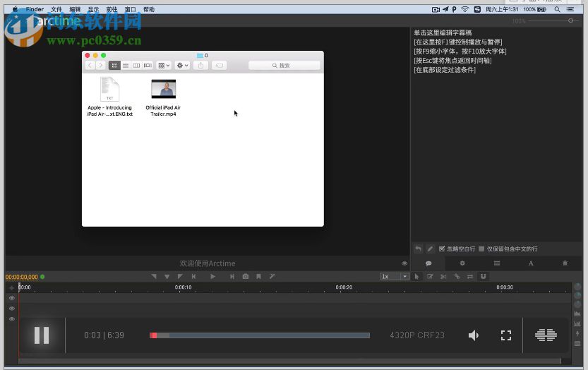Screen dimensions: 588x370
Task: Toggle the magnet snapping icon
Action: 484,277
